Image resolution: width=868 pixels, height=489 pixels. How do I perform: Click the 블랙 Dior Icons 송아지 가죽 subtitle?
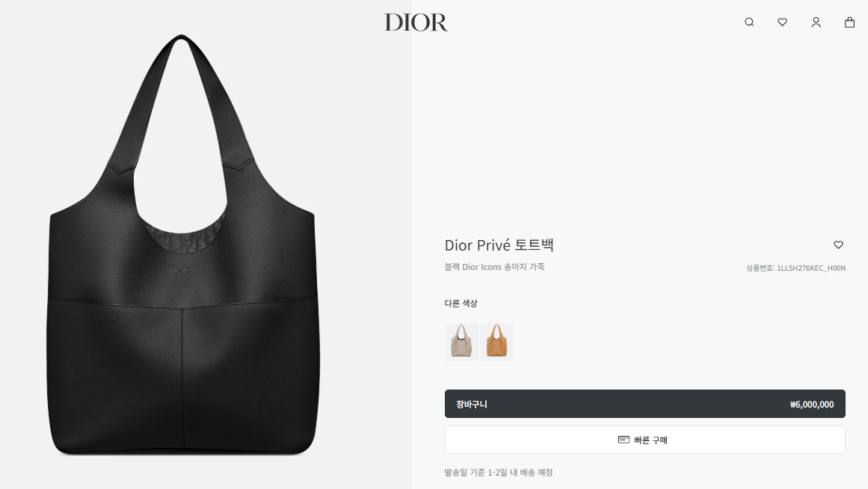tap(494, 267)
